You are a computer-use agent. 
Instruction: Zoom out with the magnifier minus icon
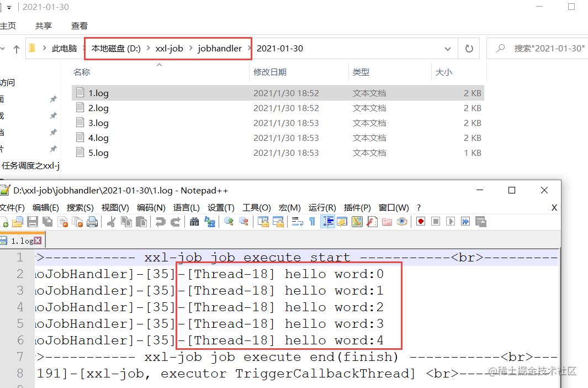(243, 222)
